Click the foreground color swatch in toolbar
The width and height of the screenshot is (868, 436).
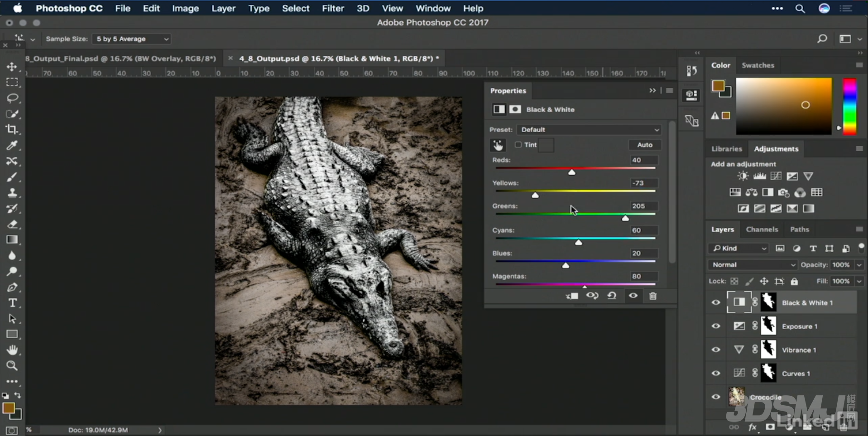(x=9, y=408)
